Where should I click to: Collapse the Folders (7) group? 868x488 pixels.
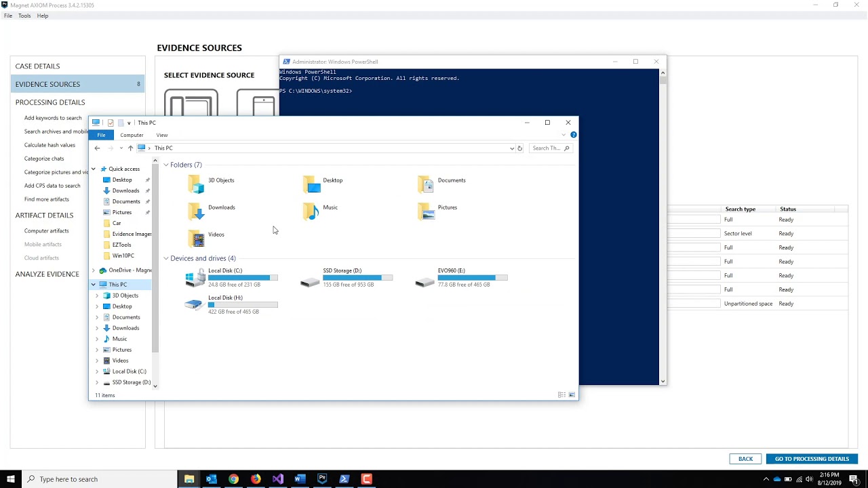[166, 165]
